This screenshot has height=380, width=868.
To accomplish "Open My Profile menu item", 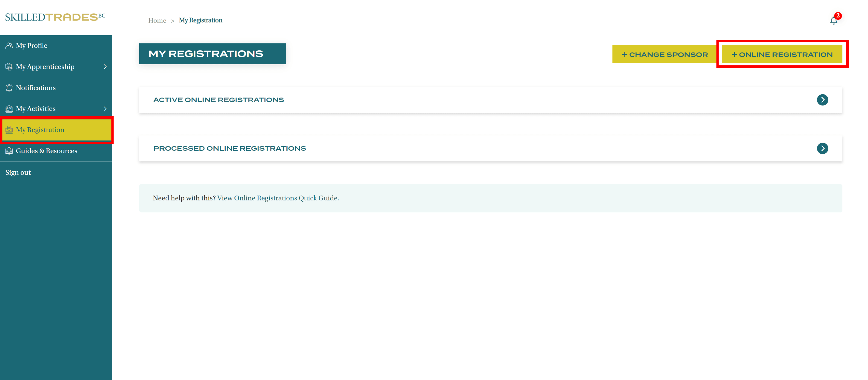I will tap(32, 46).
